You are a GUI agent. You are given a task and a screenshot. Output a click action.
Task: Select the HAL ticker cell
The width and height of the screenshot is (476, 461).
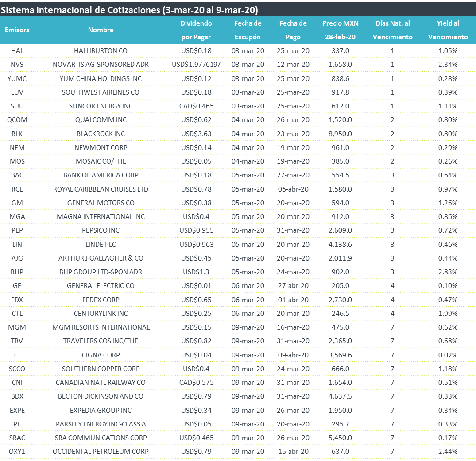(17, 50)
